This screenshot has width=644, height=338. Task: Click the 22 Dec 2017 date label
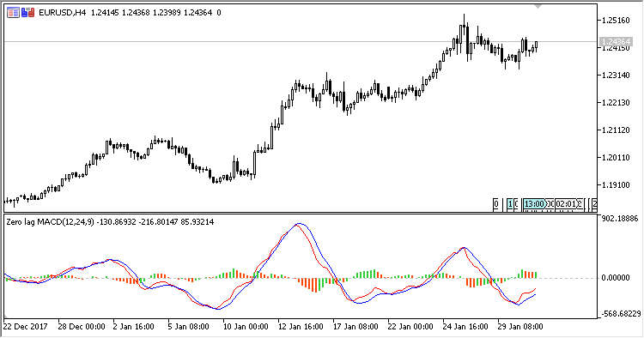(26, 327)
